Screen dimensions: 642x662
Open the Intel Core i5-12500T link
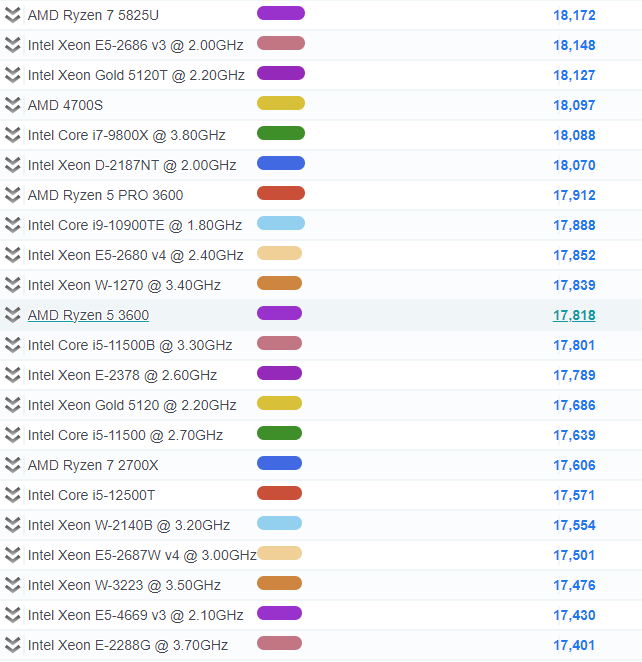92,495
